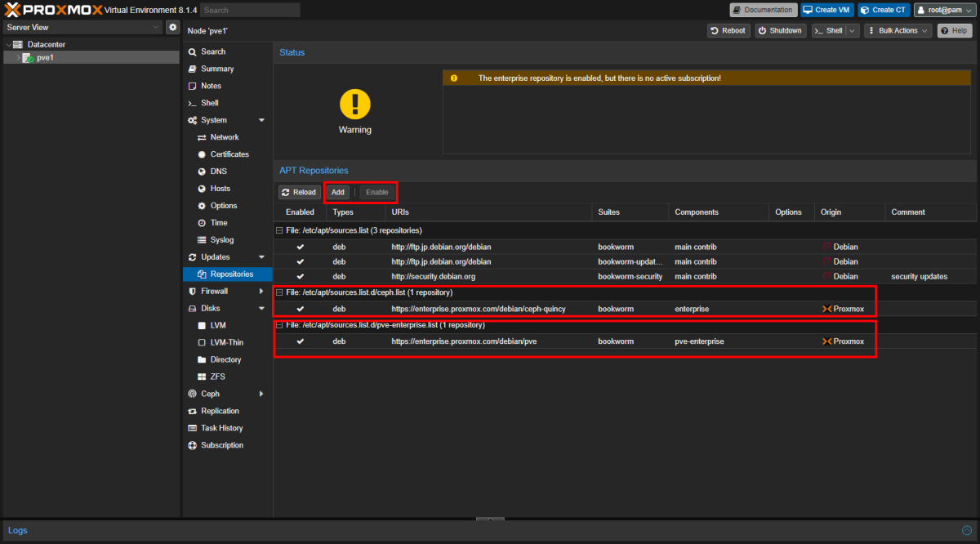Open the Directory storage page

[x=228, y=359]
